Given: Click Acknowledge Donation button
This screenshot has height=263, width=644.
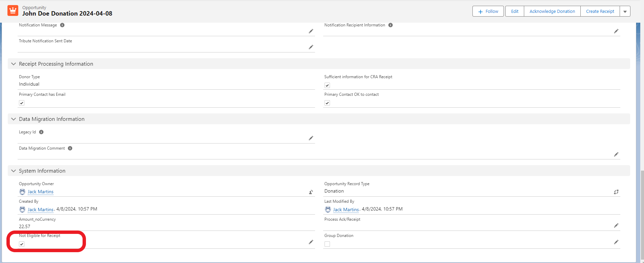Looking at the screenshot, I should point(552,11).
